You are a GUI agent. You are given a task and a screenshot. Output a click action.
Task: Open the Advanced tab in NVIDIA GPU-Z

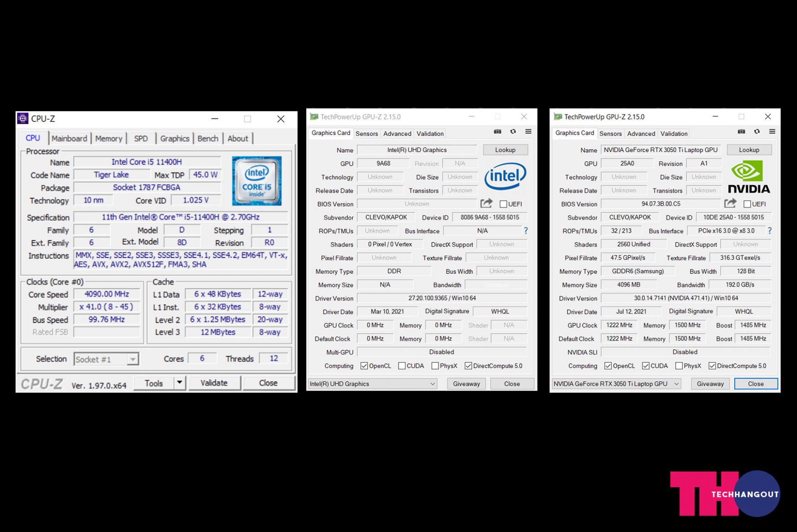tap(641, 133)
